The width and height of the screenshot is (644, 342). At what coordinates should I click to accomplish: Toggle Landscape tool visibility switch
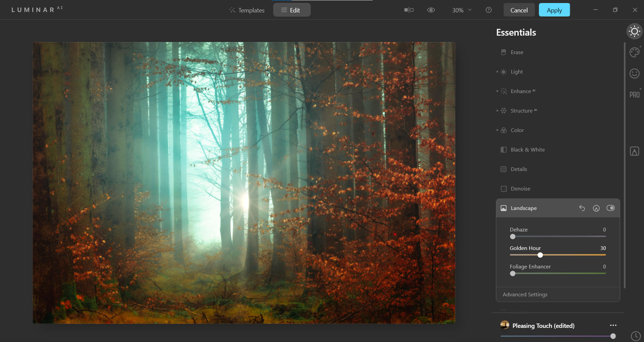[x=610, y=208]
